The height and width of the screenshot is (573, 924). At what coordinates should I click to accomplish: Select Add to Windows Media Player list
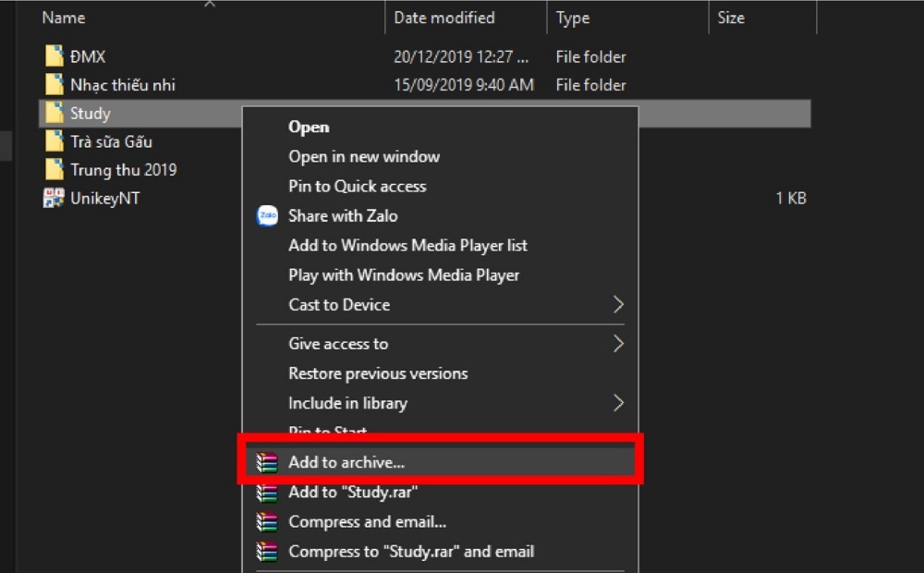pyautogui.click(x=407, y=246)
